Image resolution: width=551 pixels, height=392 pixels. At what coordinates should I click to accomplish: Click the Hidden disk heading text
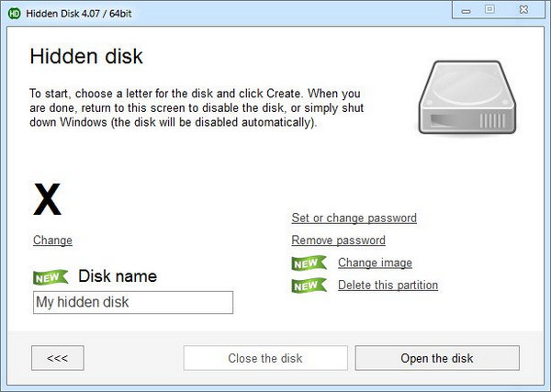pyautogui.click(x=86, y=56)
